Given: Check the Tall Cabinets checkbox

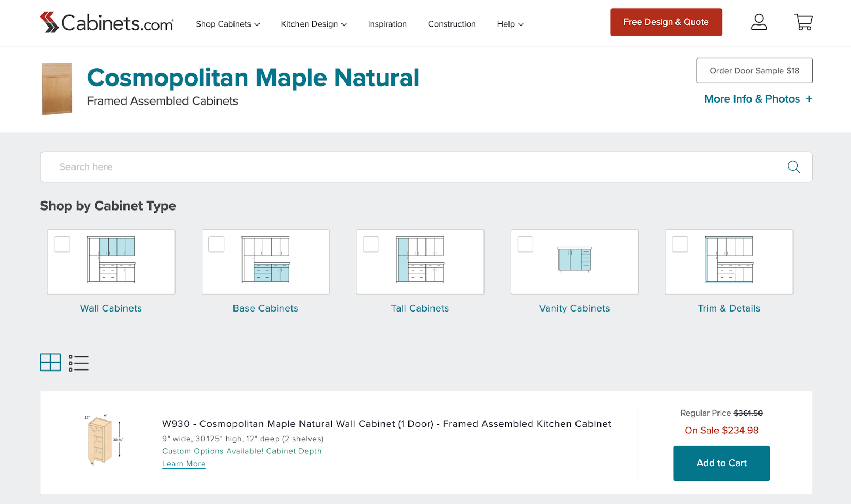Looking at the screenshot, I should point(371,245).
